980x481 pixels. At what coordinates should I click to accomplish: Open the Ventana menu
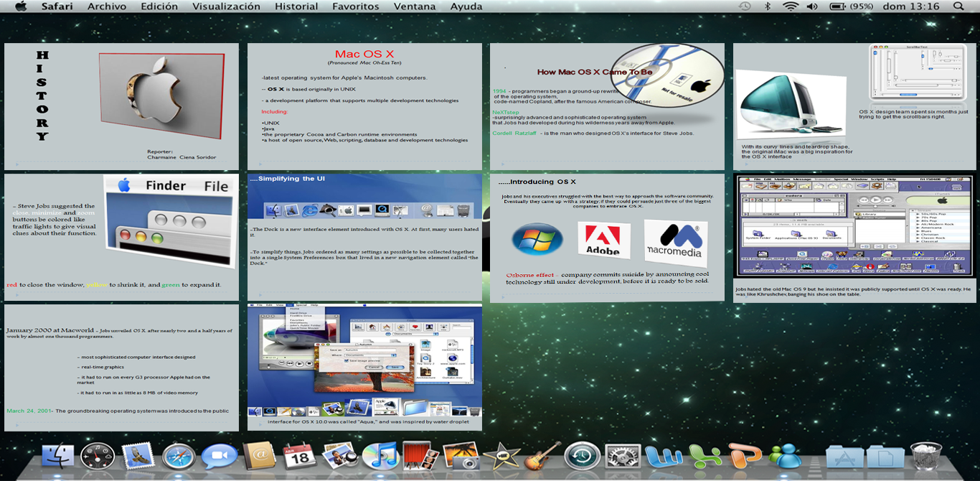pyautogui.click(x=414, y=6)
